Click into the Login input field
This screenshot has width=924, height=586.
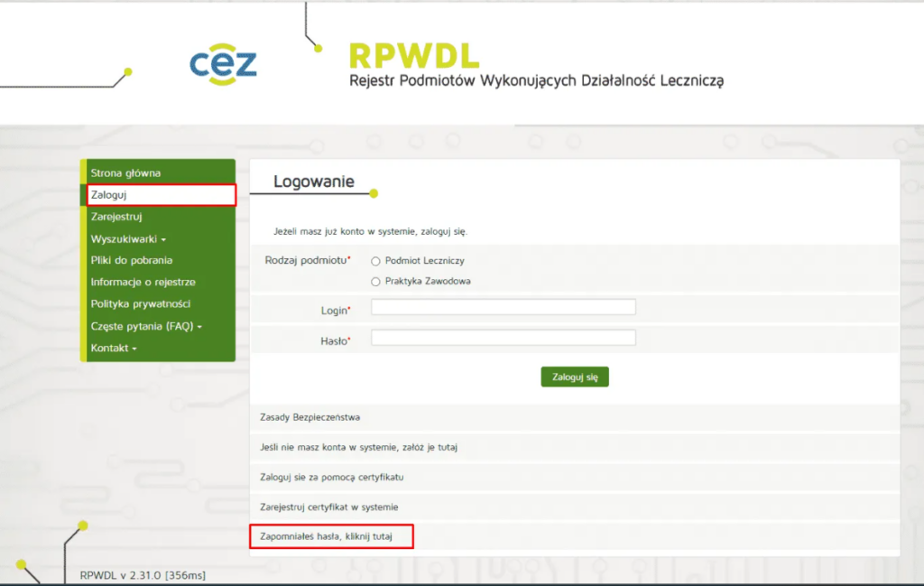[x=503, y=307]
